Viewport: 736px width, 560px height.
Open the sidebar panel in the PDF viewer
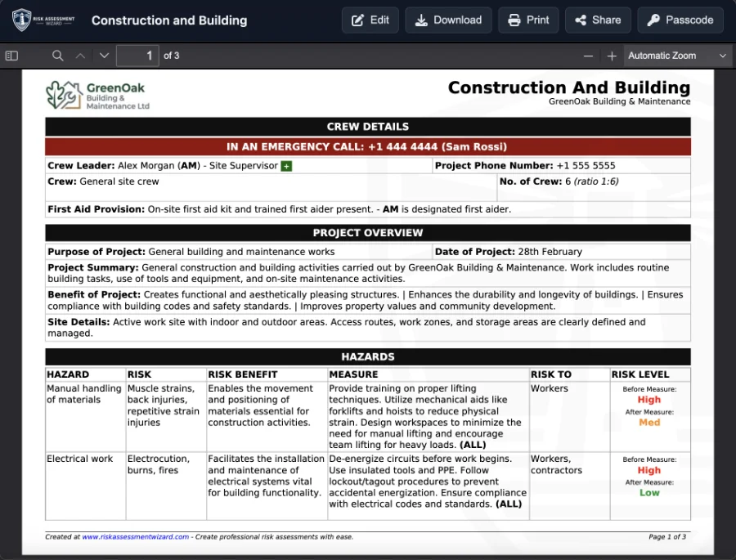click(11, 55)
